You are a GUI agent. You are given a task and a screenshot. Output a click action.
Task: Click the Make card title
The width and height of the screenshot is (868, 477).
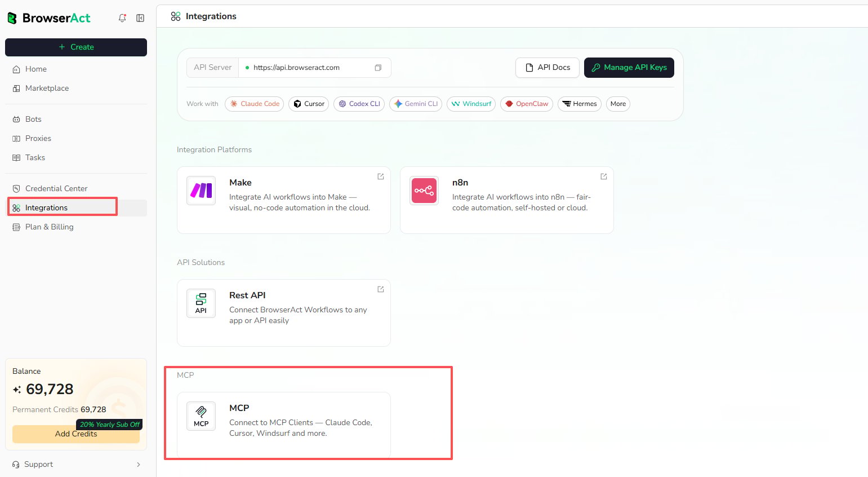pyautogui.click(x=241, y=183)
